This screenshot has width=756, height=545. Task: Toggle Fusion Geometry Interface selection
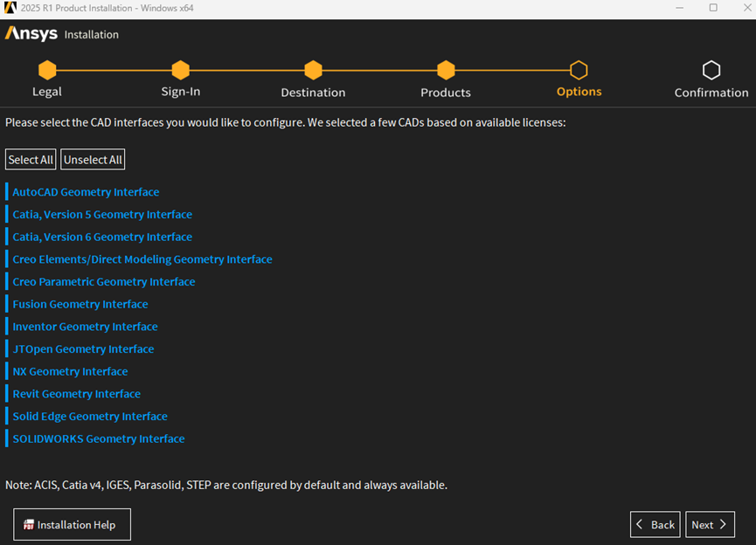[80, 304]
